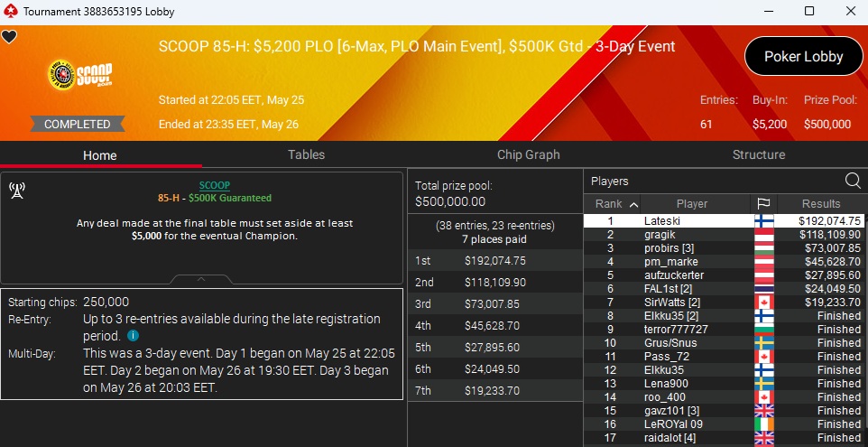Select player row Lateski
The height and width of the screenshot is (447, 868).
(725, 221)
